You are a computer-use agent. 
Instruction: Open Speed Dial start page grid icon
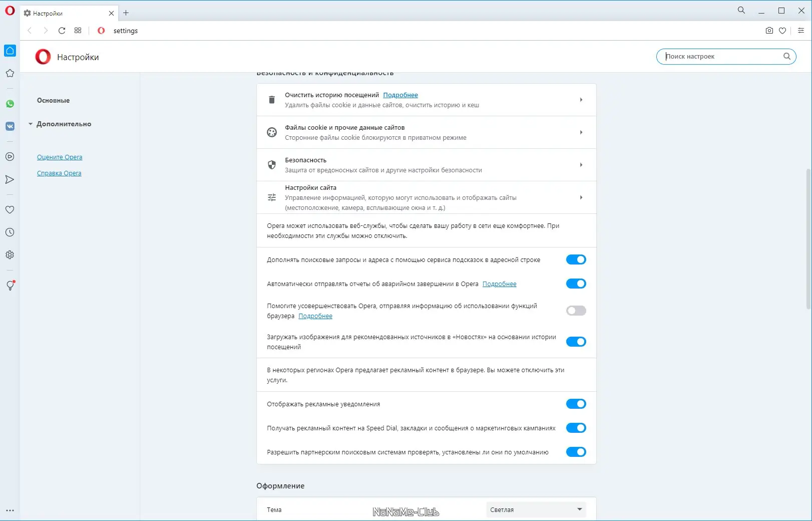pos(78,31)
